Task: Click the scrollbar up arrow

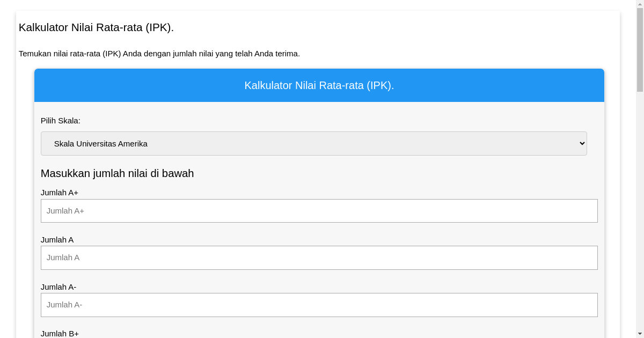Action: 640,4
